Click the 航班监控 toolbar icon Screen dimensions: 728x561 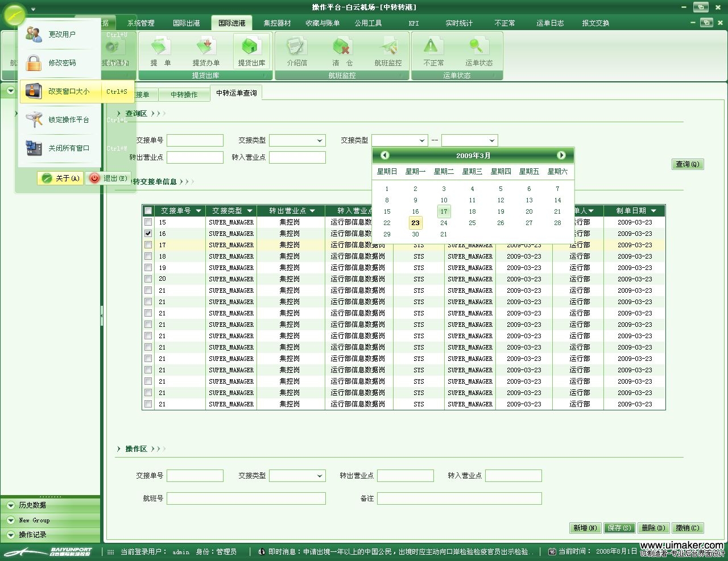[388, 52]
